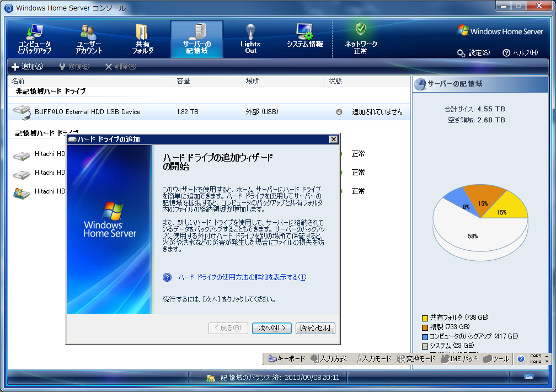Screen dimensions: 556x392
Task: Click the システム (23 GB) legend label
Action: tap(452, 346)
